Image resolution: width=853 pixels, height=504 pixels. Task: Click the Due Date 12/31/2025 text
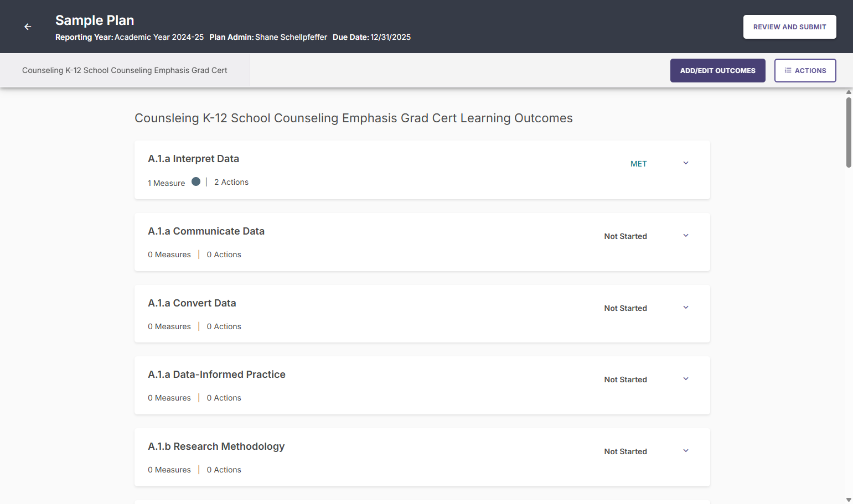click(371, 37)
